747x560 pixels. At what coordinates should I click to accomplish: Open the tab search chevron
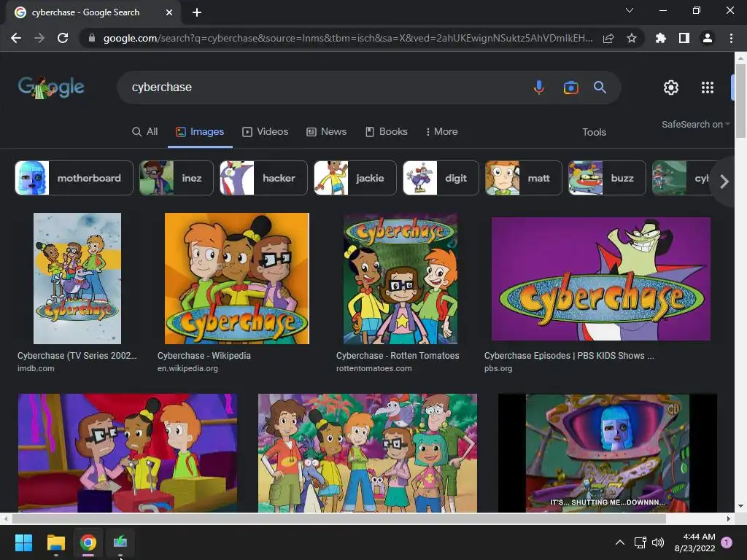tap(630, 10)
